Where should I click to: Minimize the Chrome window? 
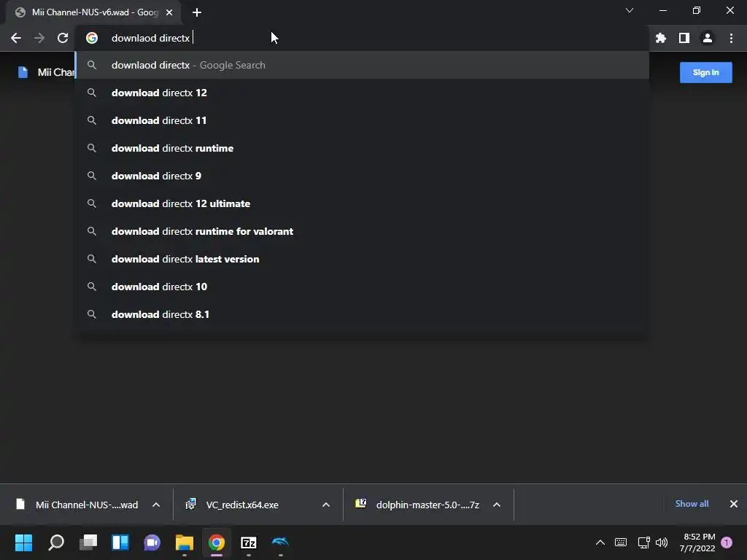(662, 10)
